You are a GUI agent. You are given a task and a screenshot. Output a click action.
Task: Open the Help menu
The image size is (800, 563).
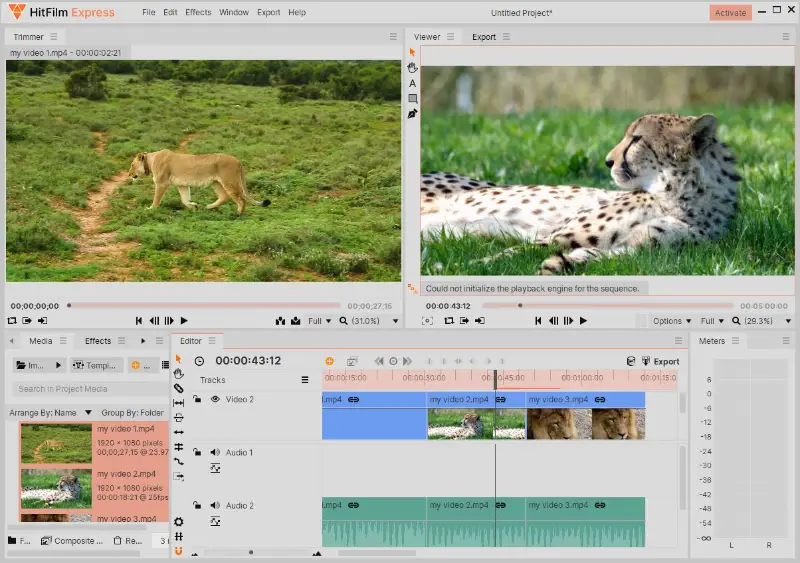[297, 12]
